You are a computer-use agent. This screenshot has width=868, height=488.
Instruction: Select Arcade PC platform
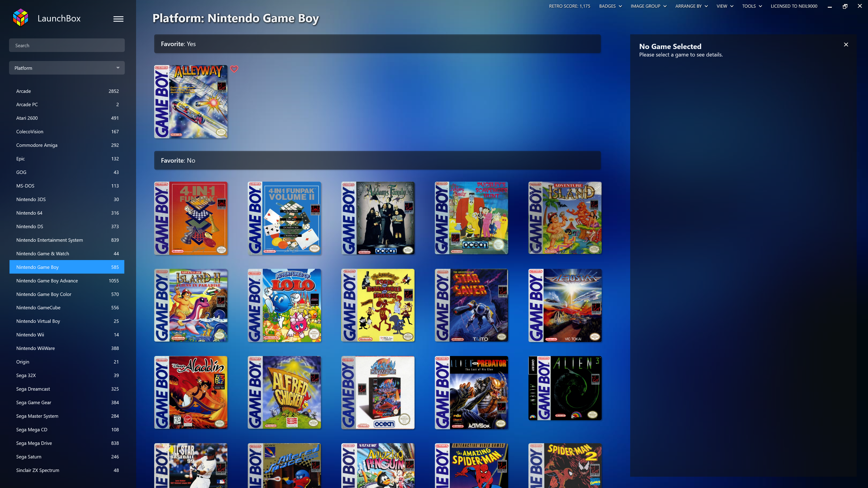pyautogui.click(x=67, y=104)
